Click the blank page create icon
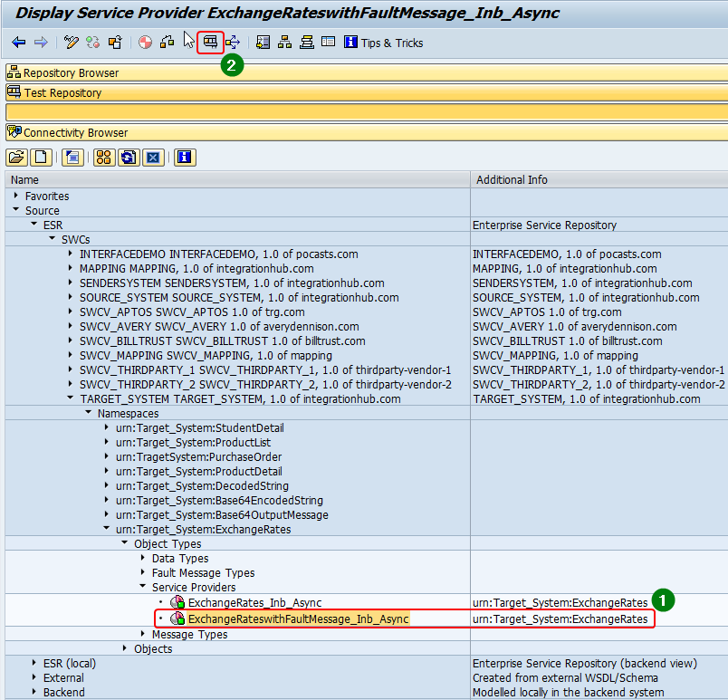Screen dimensions: 728x700 41,158
